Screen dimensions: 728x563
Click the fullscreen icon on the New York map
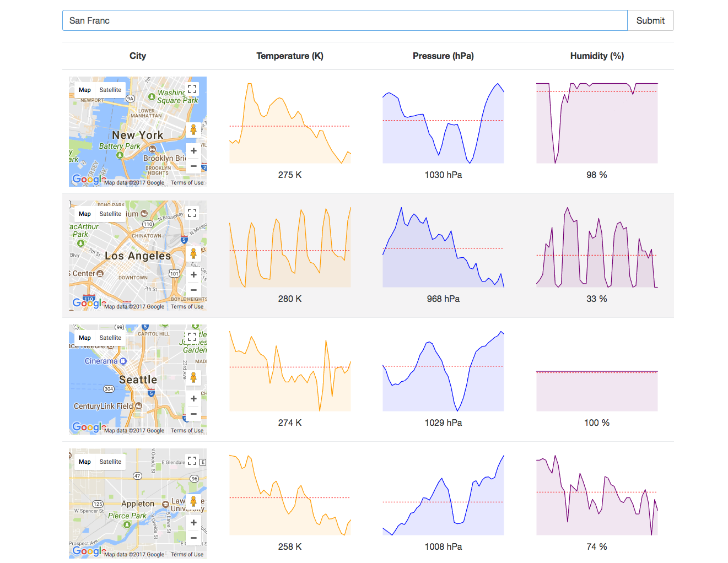tap(192, 89)
